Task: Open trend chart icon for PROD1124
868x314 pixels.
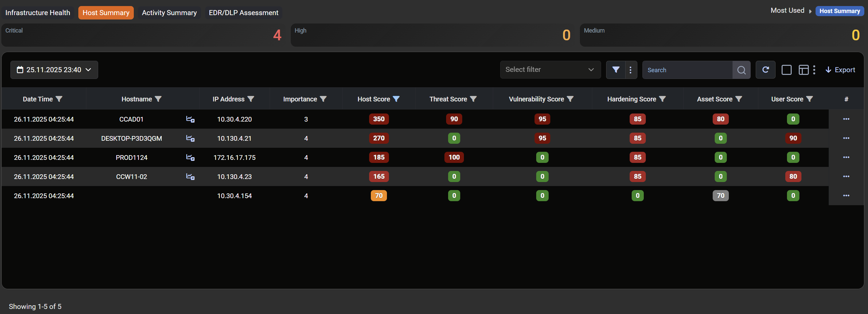Action: coord(190,158)
